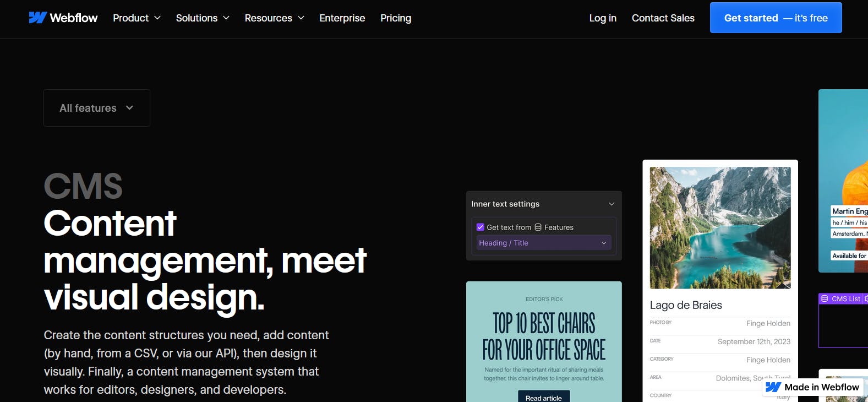Viewport: 868px width, 402px height.
Task: Click the Webflow icon in Made in Webflow badge
Action: point(773,387)
